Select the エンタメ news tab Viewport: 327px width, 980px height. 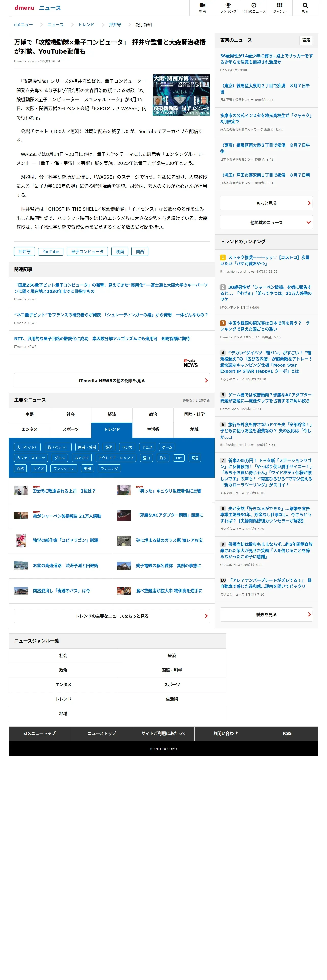pyautogui.click(x=29, y=429)
